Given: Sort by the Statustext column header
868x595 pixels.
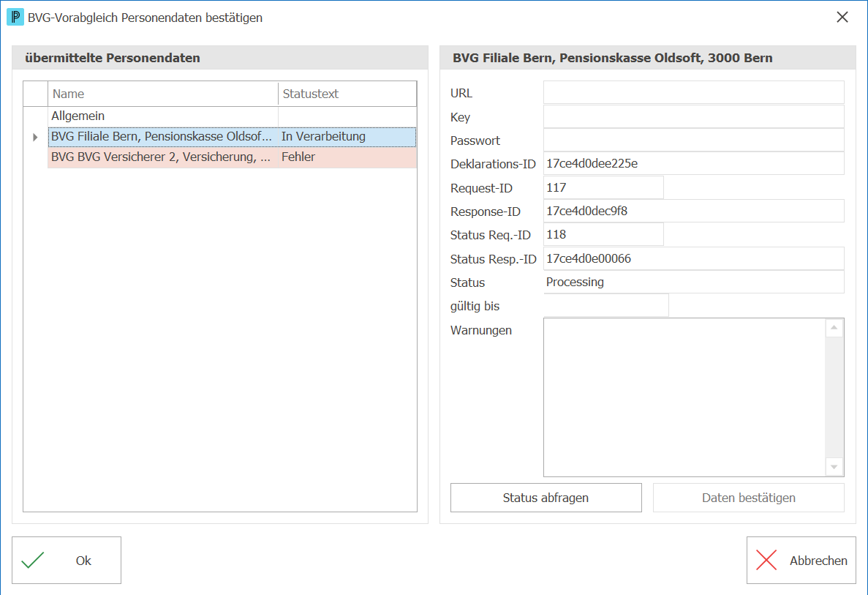Looking at the screenshot, I should tap(347, 94).
